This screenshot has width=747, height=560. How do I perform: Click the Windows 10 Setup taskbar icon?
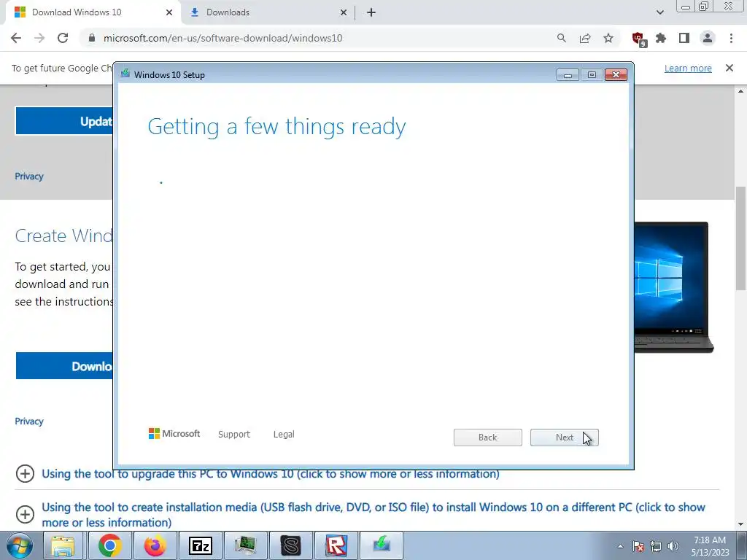382,545
